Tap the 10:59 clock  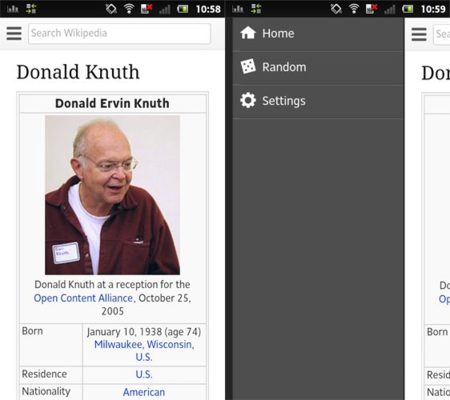[x=433, y=9]
